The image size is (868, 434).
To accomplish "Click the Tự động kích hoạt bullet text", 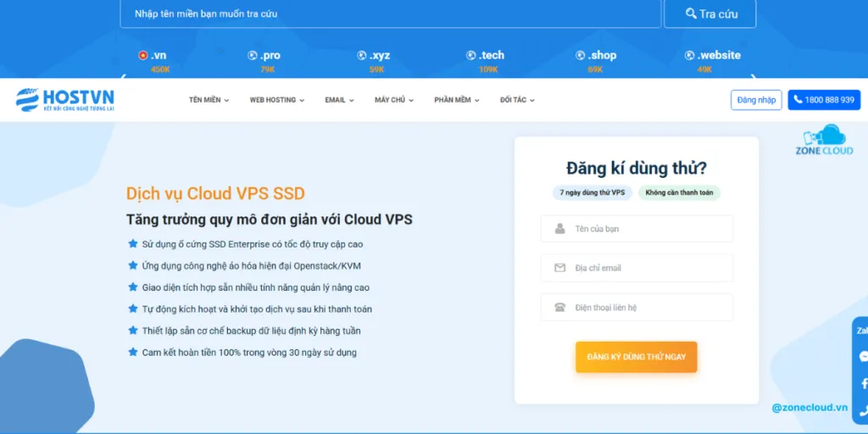I will pyautogui.click(x=257, y=309).
